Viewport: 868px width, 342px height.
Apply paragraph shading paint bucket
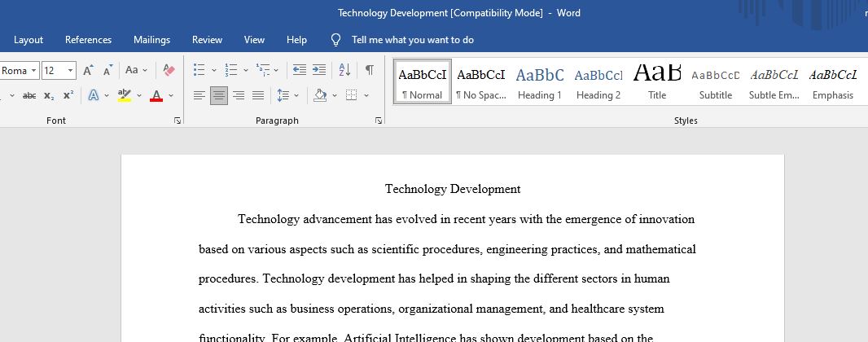tap(320, 96)
